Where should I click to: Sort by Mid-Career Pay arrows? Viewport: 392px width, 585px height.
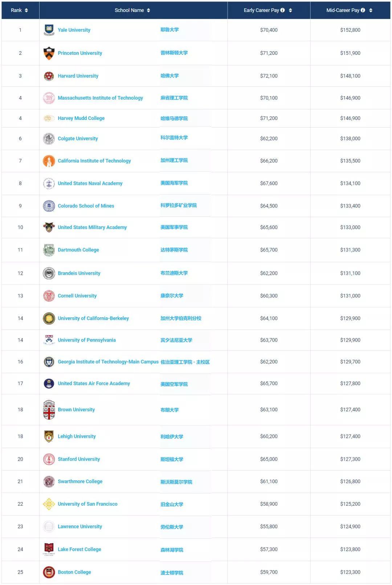click(x=371, y=10)
